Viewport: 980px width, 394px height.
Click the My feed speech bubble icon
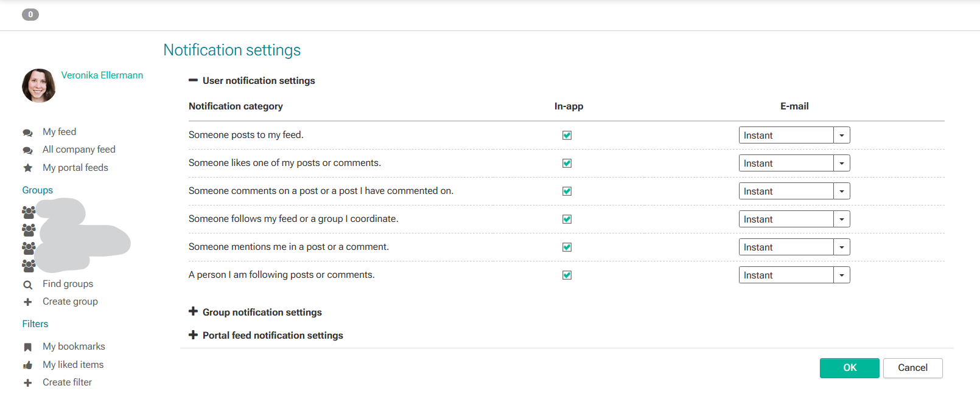coord(27,133)
